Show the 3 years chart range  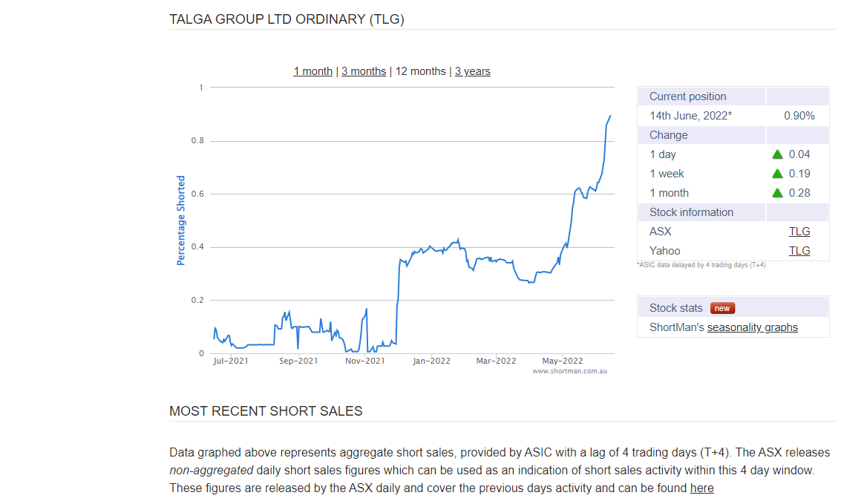473,71
